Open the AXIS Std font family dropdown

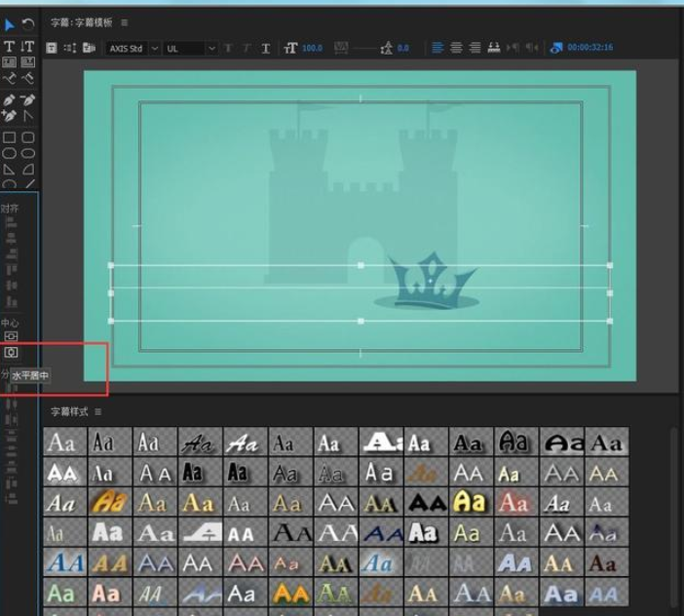(133, 48)
